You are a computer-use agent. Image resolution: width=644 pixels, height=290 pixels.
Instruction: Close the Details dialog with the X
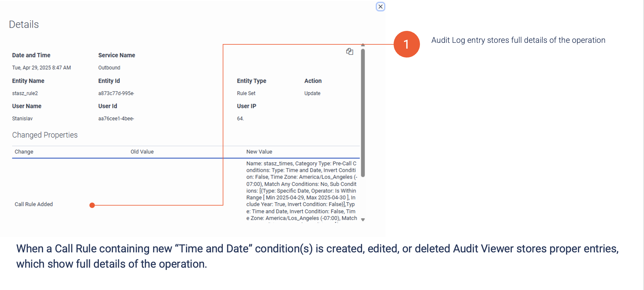(380, 7)
